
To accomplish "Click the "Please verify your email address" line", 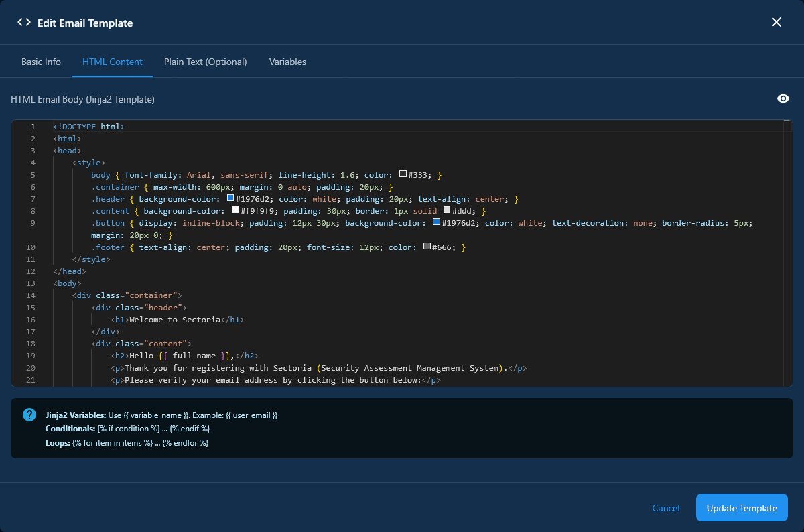I will click(x=275, y=380).
